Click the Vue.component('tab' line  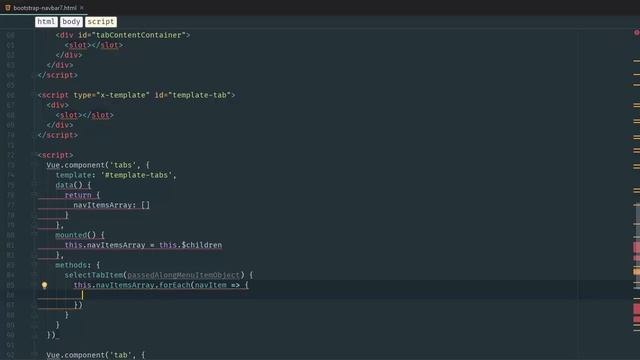(96, 355)
